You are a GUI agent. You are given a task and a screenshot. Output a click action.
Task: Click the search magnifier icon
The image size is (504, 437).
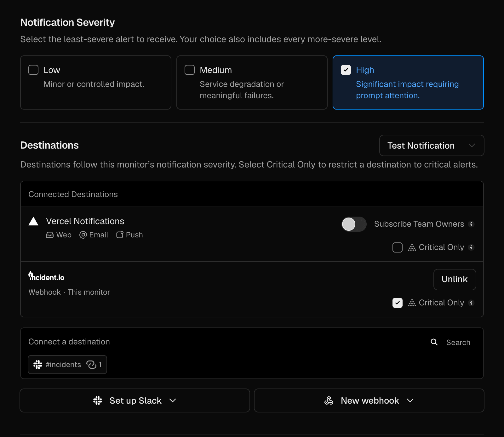point(434,342)
